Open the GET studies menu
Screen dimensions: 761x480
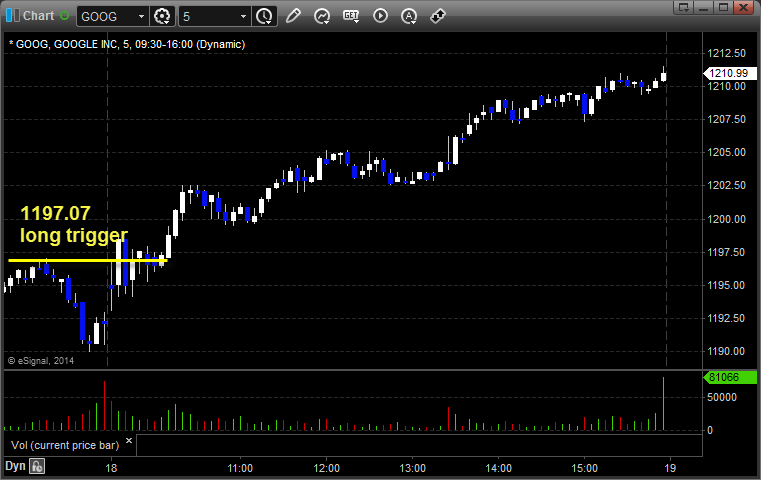[351, 16]
